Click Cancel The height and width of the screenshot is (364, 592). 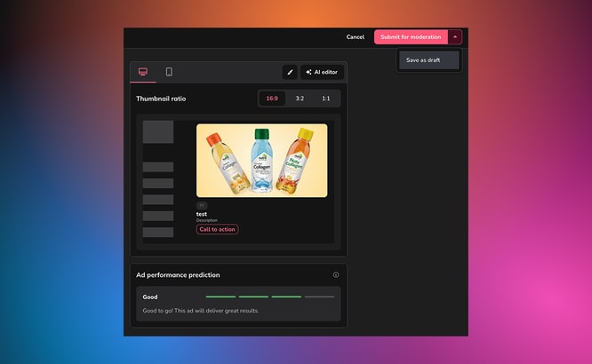(356, 37)
